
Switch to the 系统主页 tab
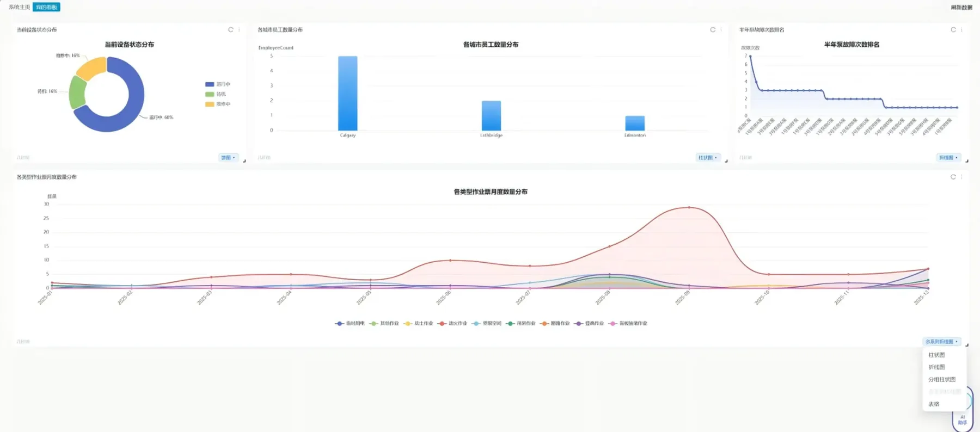tap(20, 7)
